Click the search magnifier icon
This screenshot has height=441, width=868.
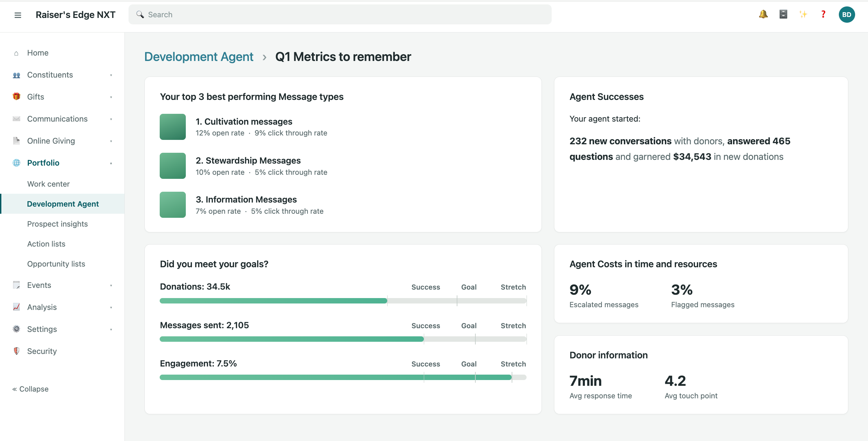click(140, 15)
